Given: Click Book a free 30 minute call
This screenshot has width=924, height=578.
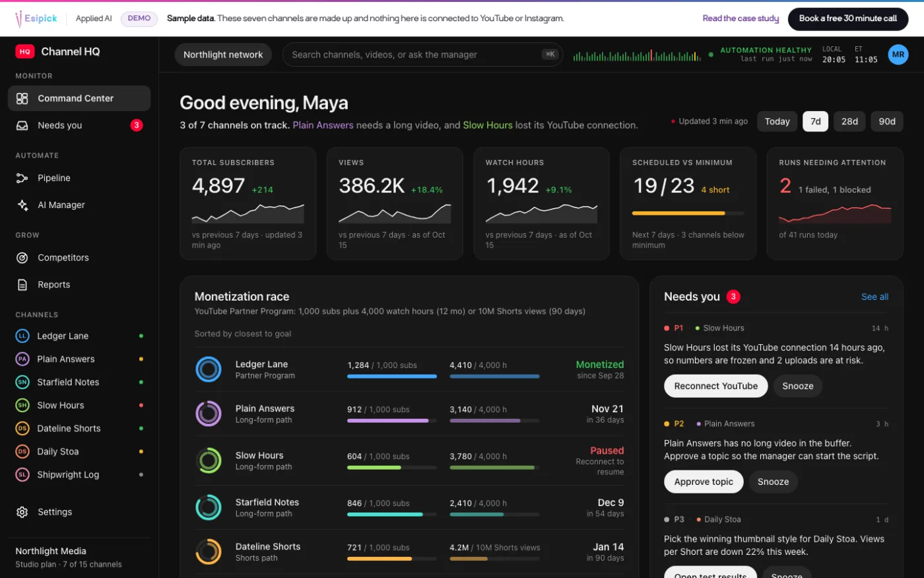Looking at the screenshot, I should 847,18.
